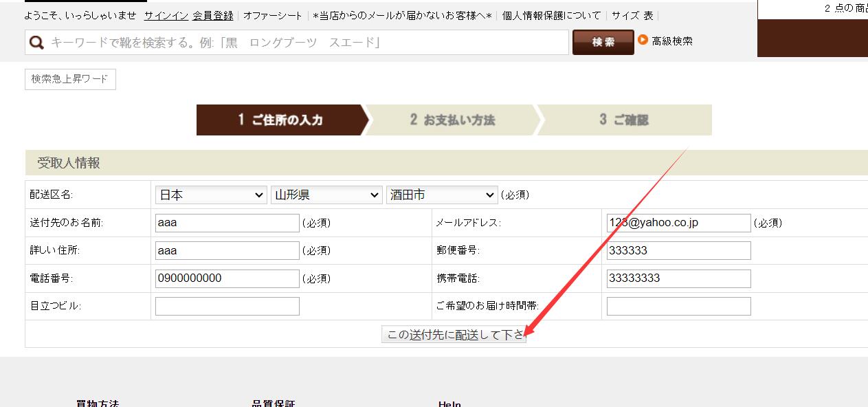Open the オファーシート link

click(x=272, y=15)
